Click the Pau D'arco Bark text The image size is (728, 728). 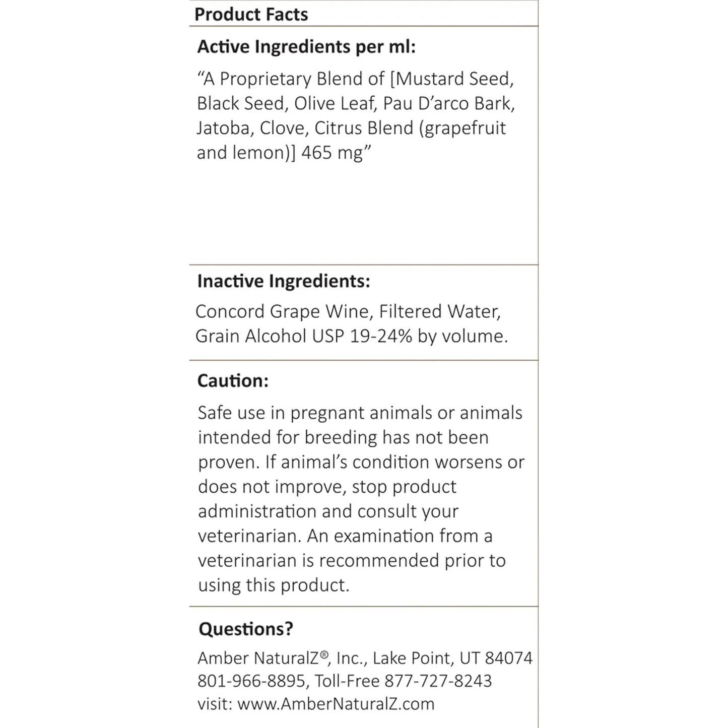tap(449, 103)
